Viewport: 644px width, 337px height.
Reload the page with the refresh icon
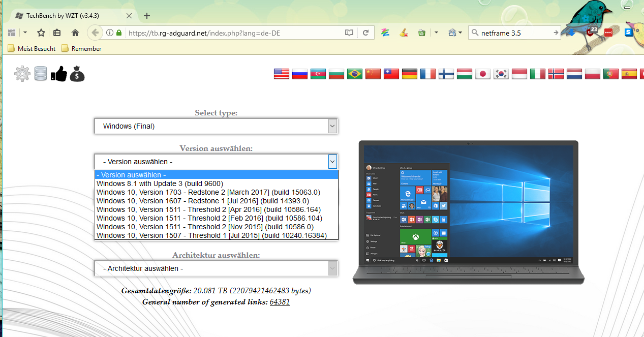point(365,33)
